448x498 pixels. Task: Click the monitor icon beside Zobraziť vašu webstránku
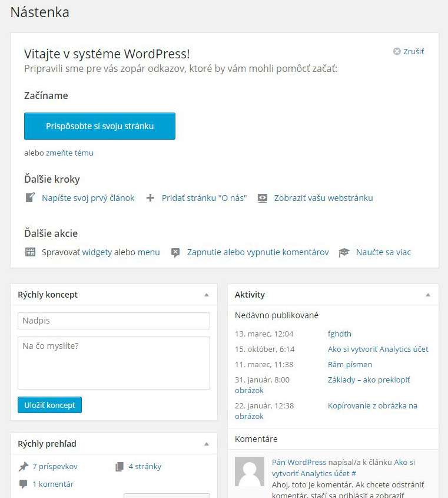[x=263, y=198]
